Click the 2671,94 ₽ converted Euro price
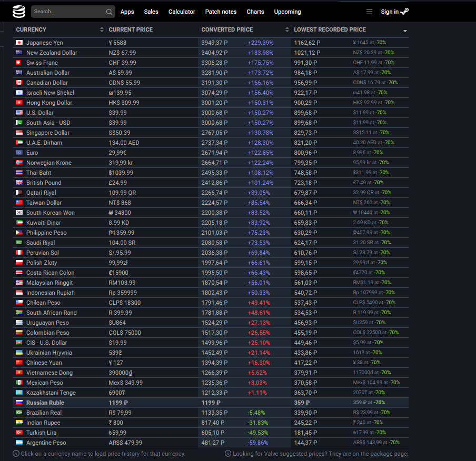This screenshot has width=476, height=461. pyautogui.click(x=214, y=153)
